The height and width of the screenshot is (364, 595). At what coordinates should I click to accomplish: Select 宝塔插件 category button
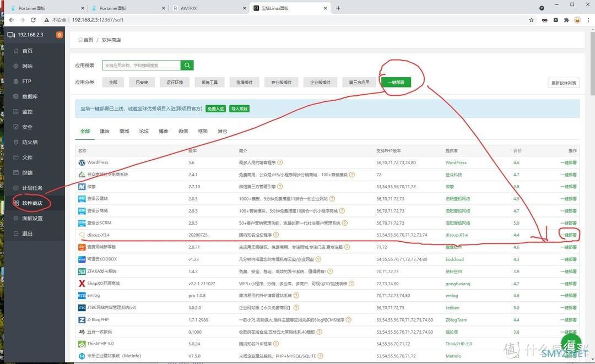[x=245, y=82]
